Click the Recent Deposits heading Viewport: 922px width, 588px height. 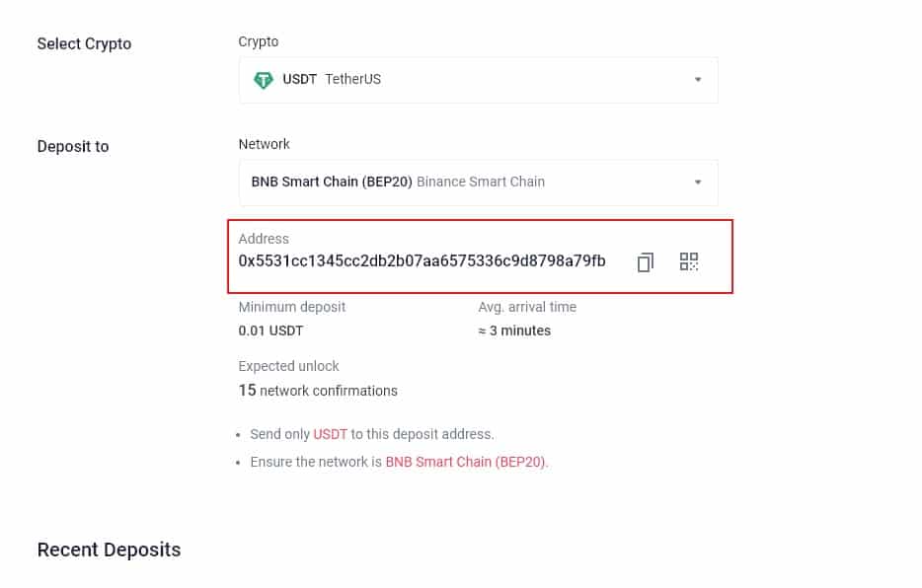point(109,550)
